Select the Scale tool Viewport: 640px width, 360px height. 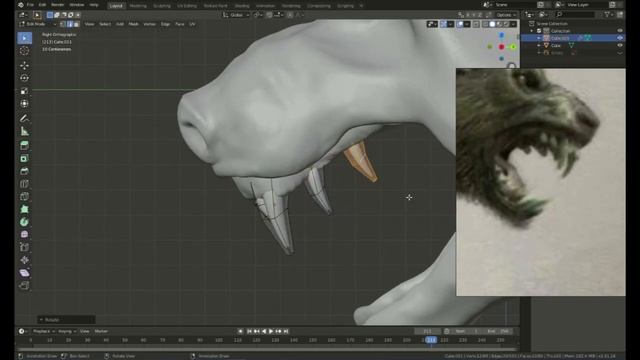click(x=24, y=91)
